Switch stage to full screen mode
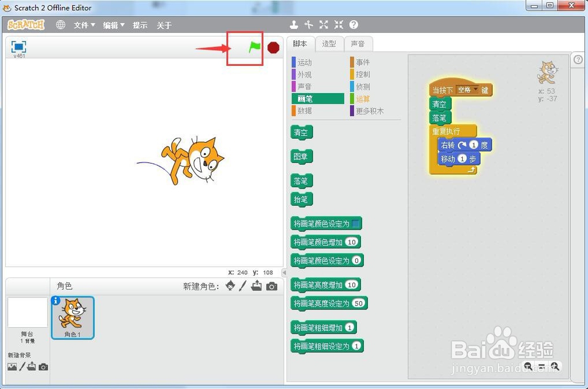Viewport: 588px width, 389px height. pyautogui.click(x=19, y=47)
